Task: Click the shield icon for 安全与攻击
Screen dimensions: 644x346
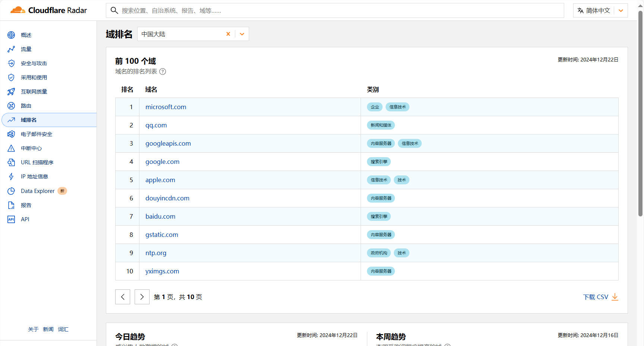Action: (11, 63)
